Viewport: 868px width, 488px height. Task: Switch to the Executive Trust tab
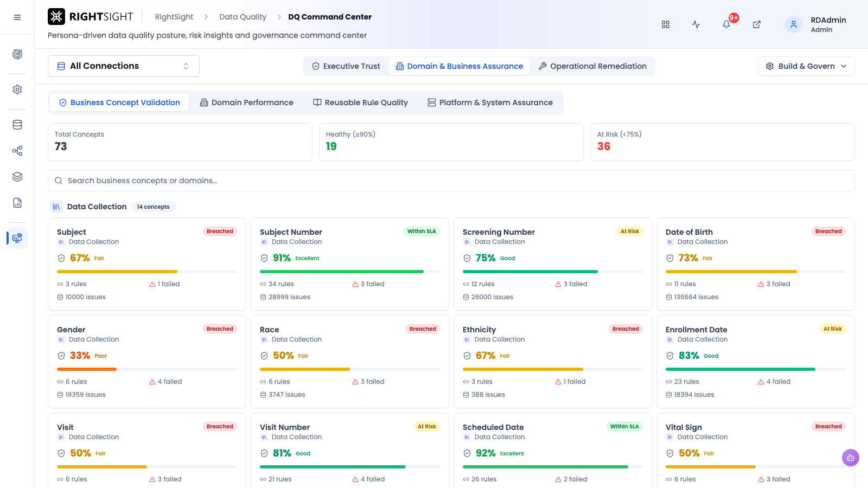click(346, 66)
